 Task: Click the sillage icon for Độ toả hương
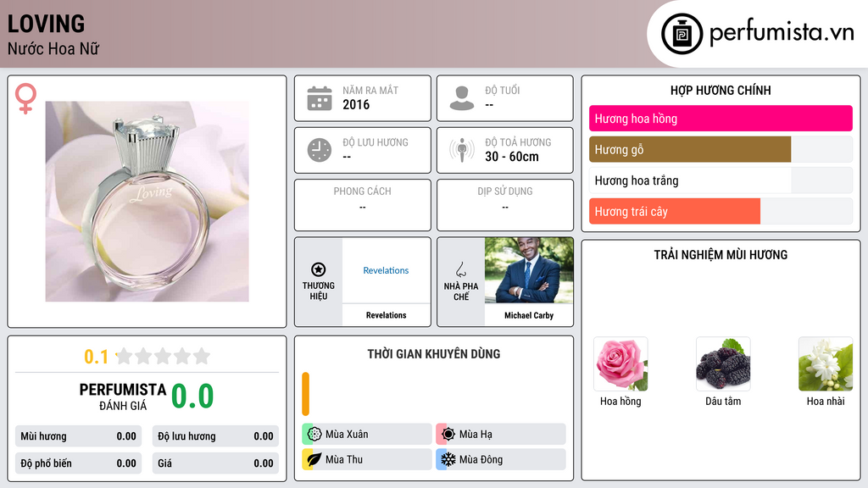(x=462, y=150)
